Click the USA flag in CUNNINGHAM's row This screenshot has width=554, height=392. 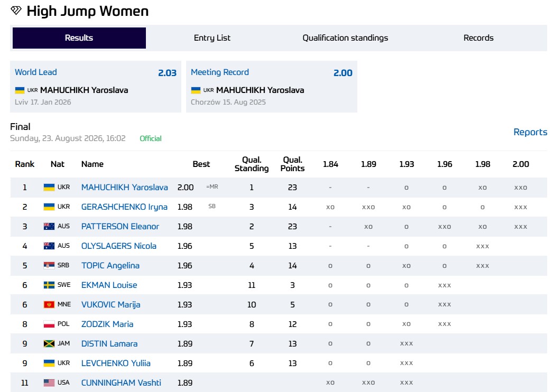(x=49, y=382)
